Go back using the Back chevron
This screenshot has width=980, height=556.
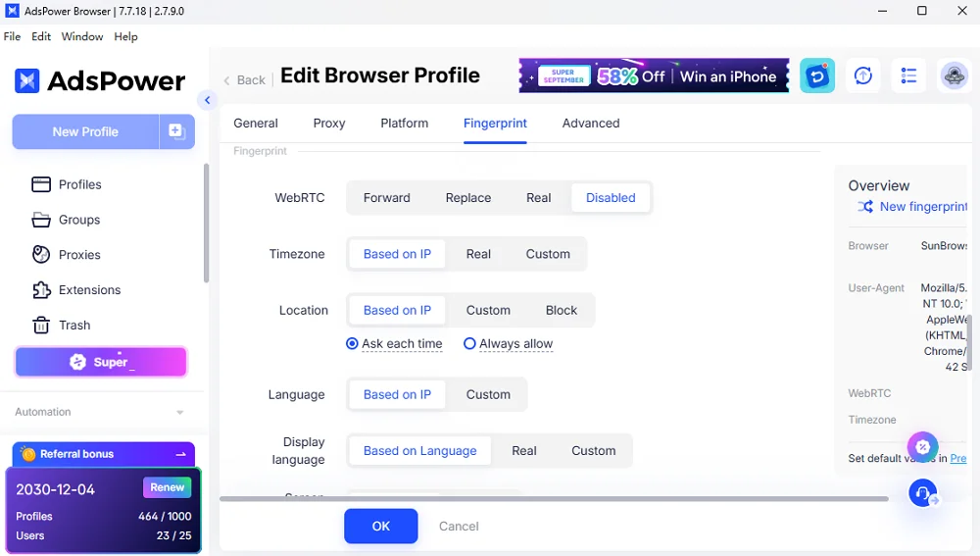[x=227, y=80]
